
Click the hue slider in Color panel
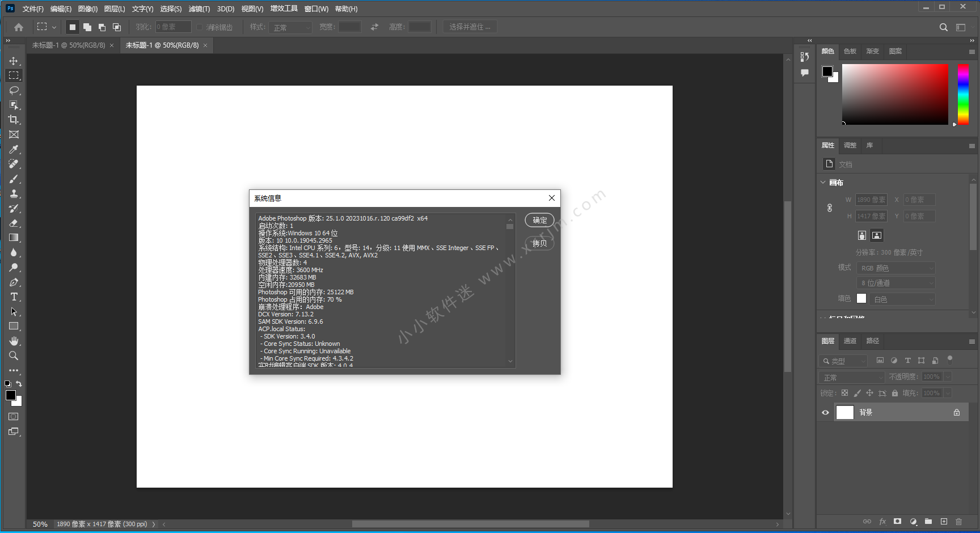click(964, 94)
